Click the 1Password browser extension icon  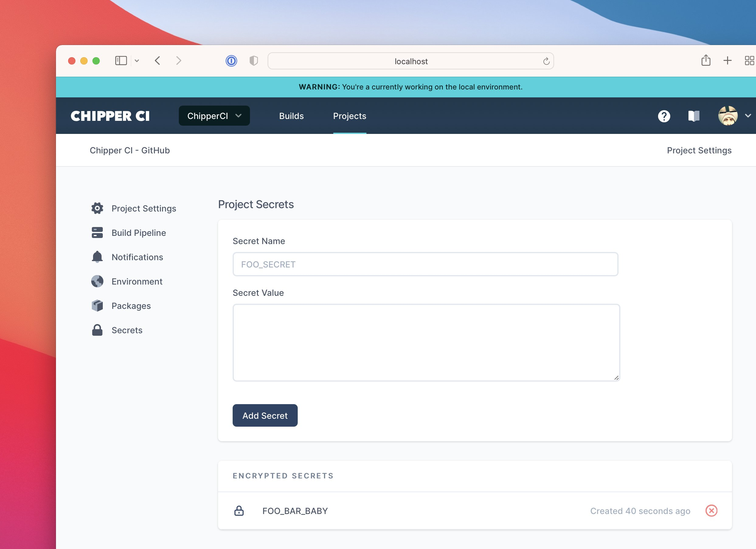(232, 61)
